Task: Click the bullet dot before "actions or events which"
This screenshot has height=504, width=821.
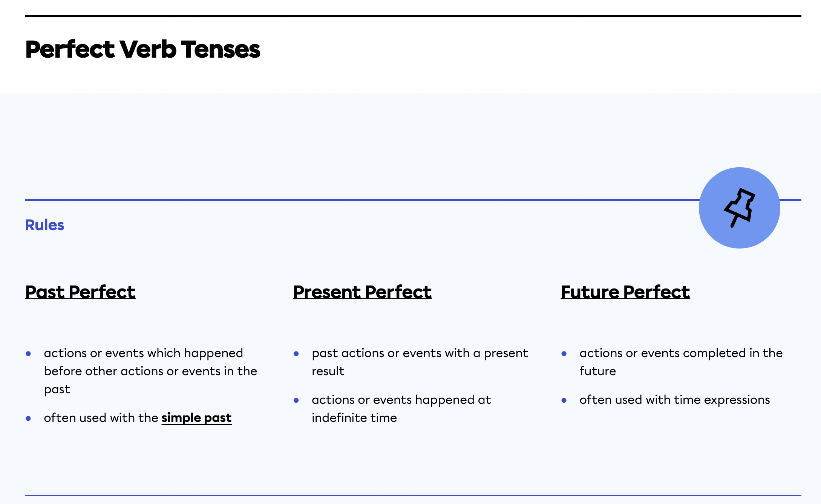Action: pyautogui.click(x=28, y=354)
